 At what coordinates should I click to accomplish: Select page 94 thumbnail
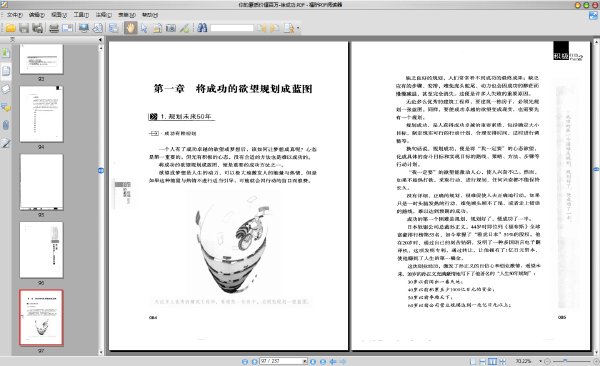click(41, 114)
